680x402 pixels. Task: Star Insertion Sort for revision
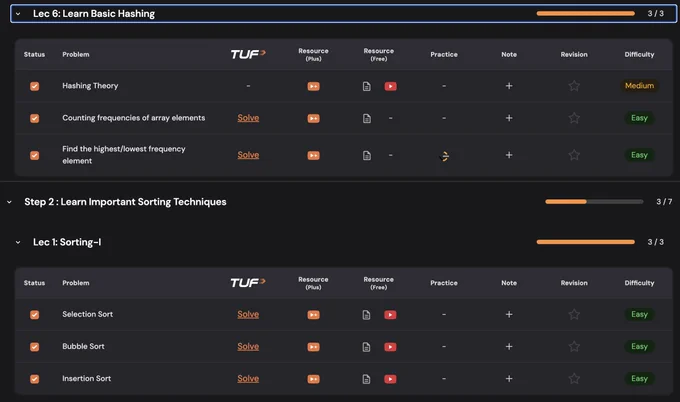click(574, 379)
